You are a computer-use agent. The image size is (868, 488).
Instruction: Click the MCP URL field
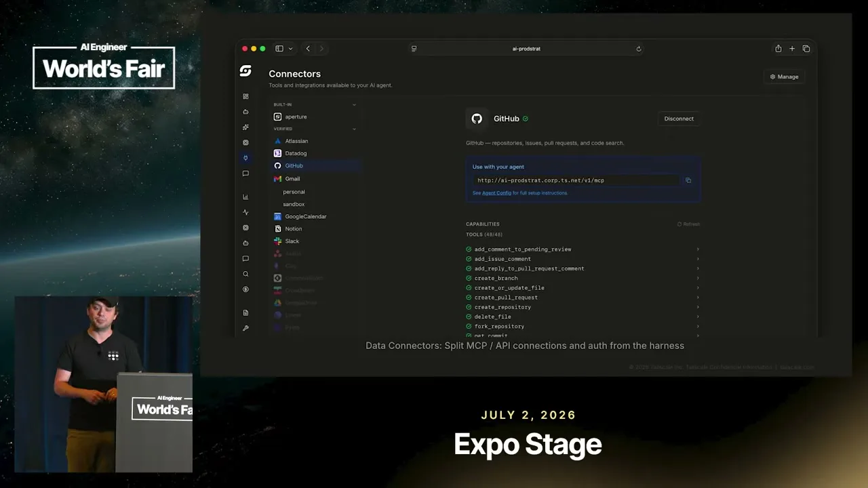tap(576, 180)
